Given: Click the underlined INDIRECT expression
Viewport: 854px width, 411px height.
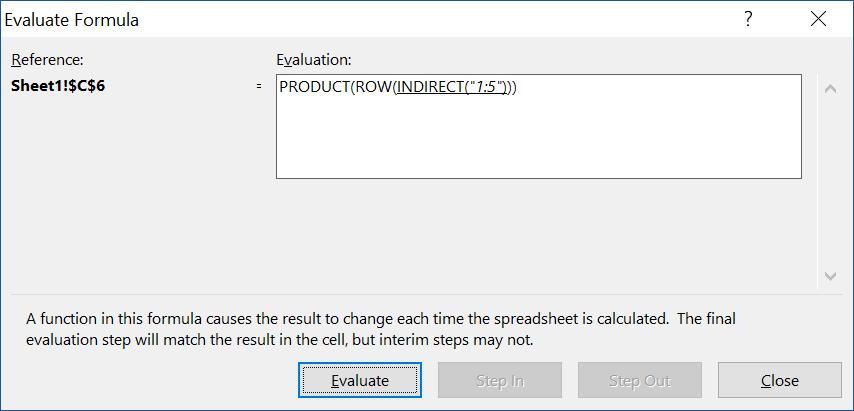Looking at the screenshot, I should [450, 87].
